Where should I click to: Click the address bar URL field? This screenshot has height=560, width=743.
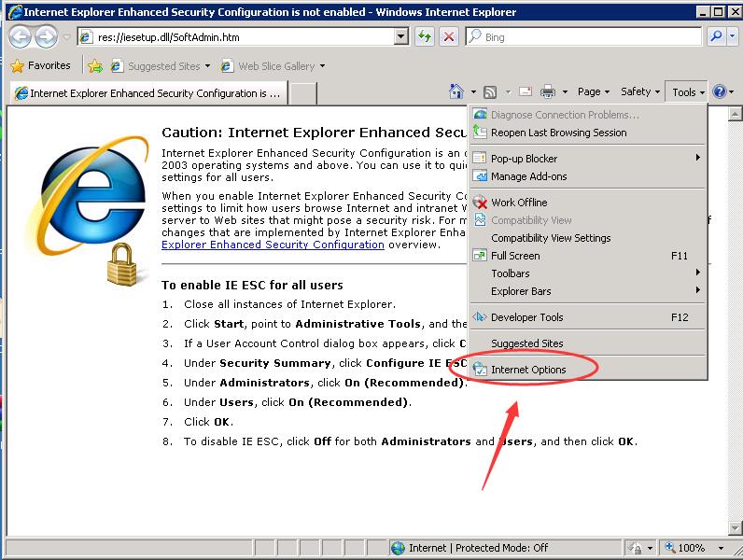click(x=236, y=37)
